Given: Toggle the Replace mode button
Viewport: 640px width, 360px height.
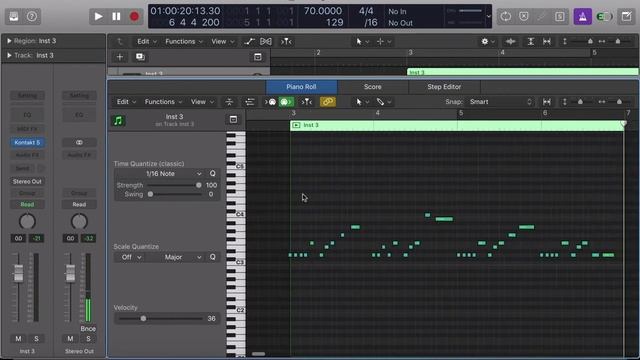Looking at the screenshot, I should (x=524, y=16).
